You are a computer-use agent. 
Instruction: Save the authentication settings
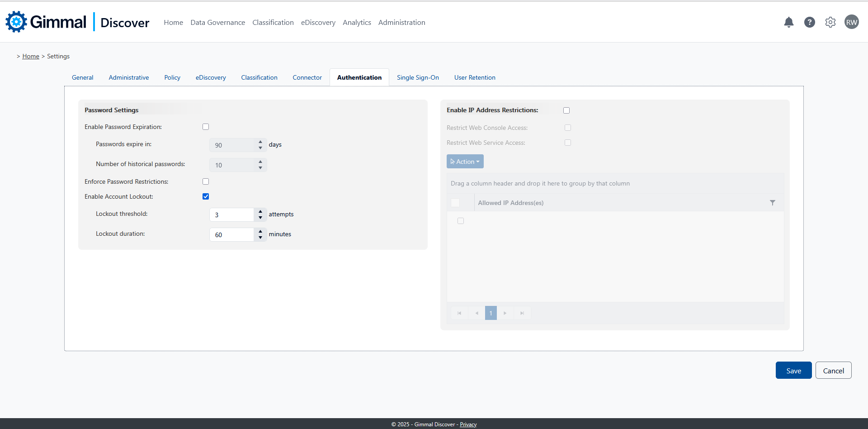pyautogui.click(x=793, y=371)
